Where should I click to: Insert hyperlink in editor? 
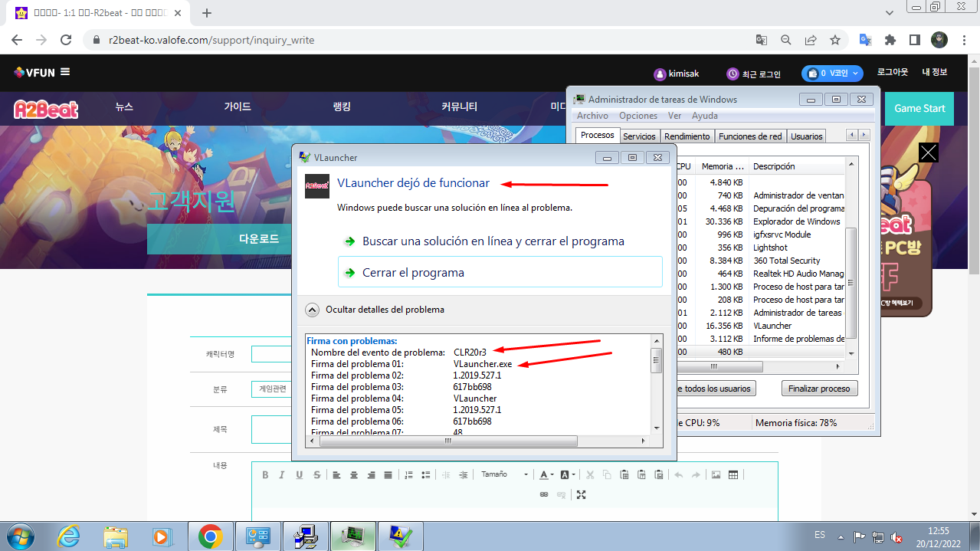(x=544, y=495)
